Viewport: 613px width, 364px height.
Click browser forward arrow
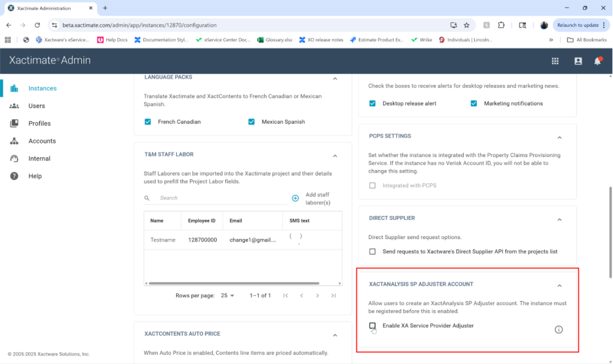tap(23, 25)
